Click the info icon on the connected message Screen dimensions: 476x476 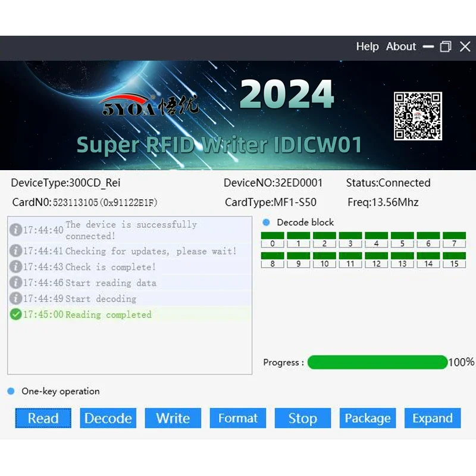click(16, 230)
